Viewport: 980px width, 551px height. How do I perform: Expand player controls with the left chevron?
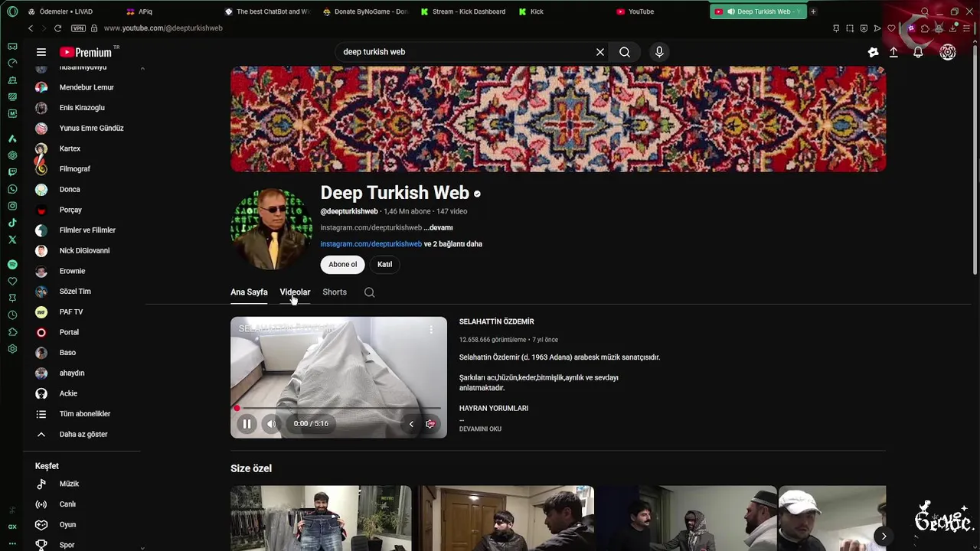tap(411, 424)
